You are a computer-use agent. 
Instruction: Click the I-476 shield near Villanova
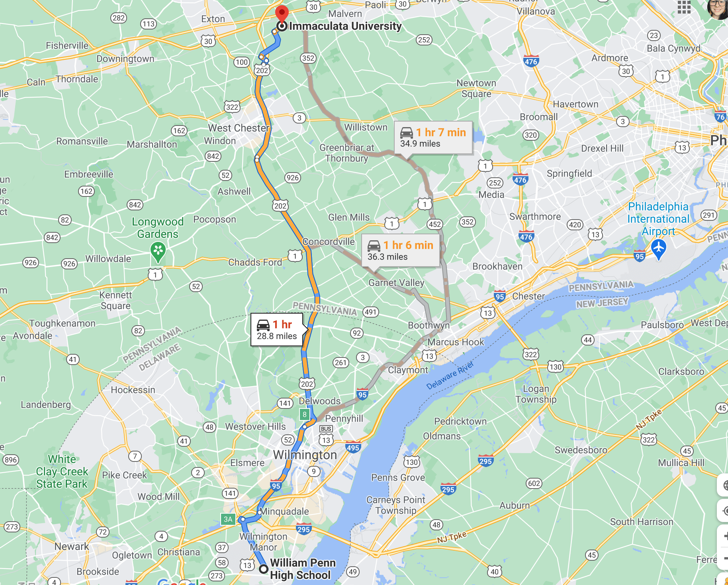point(531,61)
